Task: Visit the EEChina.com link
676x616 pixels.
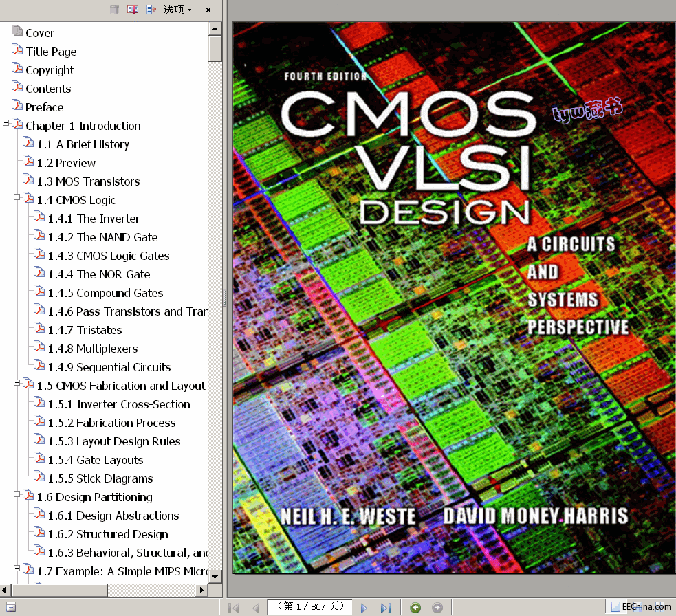Action: point(640,606)
